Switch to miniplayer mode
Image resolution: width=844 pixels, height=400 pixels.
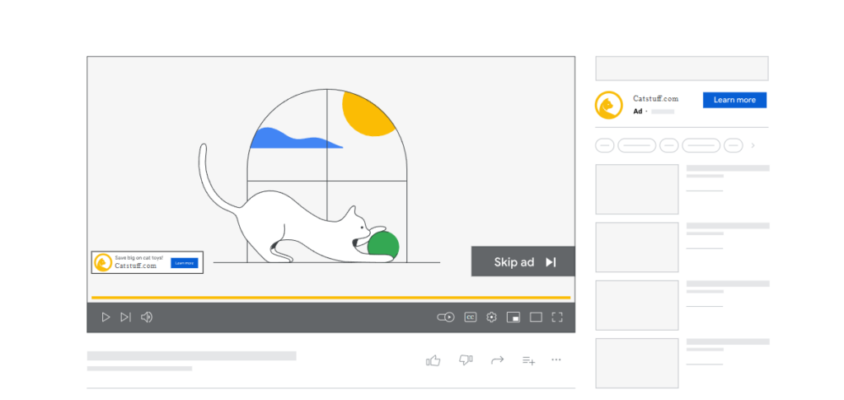point(513,317)
